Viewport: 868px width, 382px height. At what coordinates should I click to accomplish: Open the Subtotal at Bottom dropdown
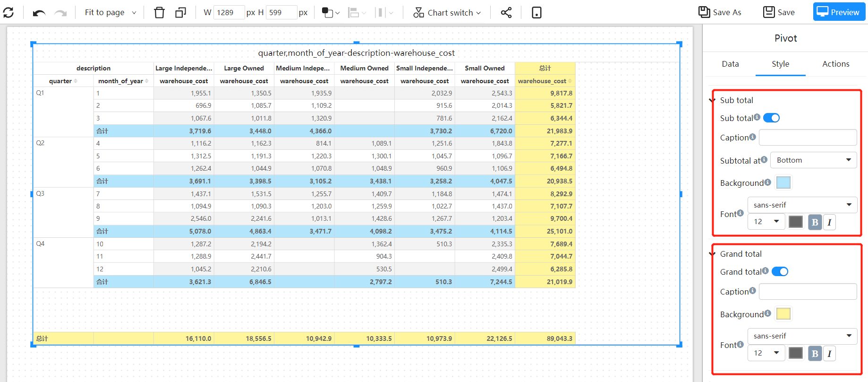click(x=813, y=160)
